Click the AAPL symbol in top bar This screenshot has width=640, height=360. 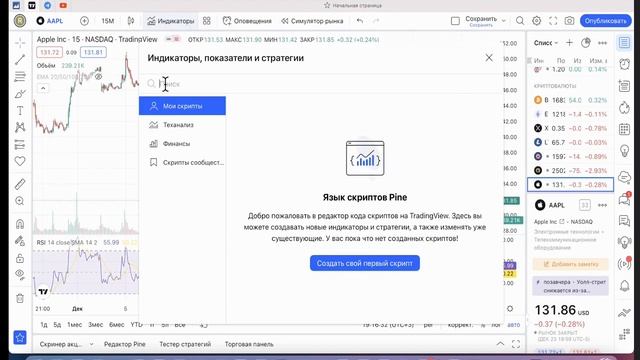(x=50, y=21)
